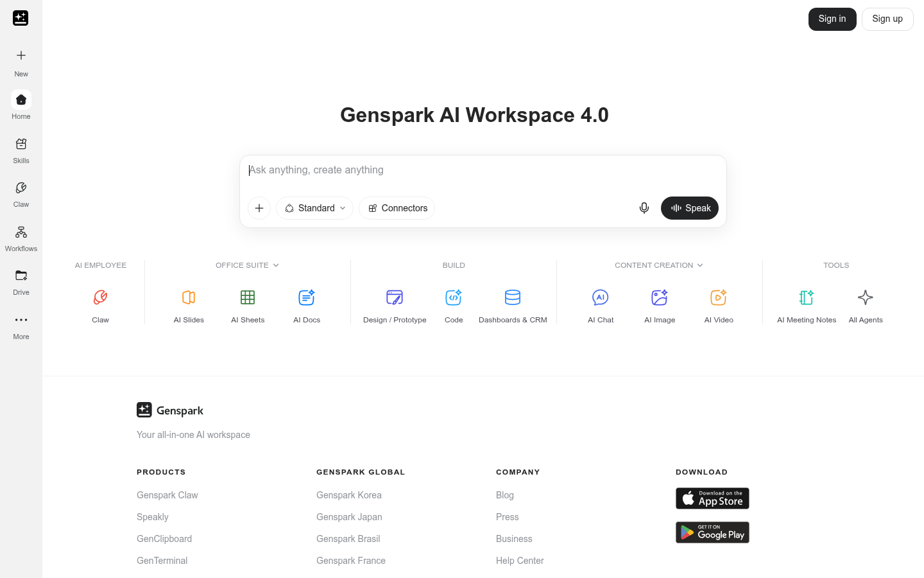Open the Business link
Viewport: 924px width, 578px height.
514,539
